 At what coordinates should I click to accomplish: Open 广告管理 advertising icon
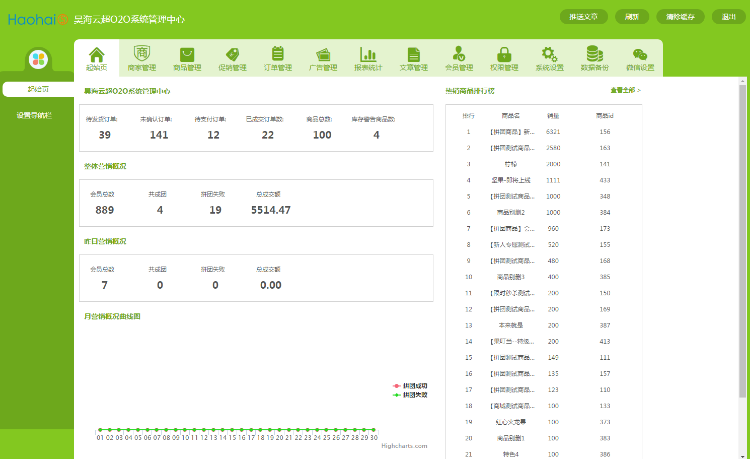(x=323, y=54)
